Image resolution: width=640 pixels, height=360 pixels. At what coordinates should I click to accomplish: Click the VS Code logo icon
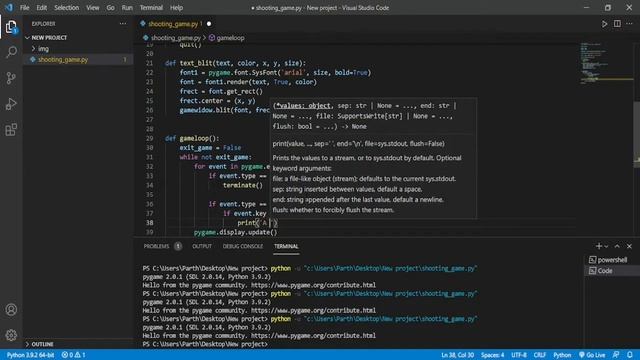coord(9,7)
